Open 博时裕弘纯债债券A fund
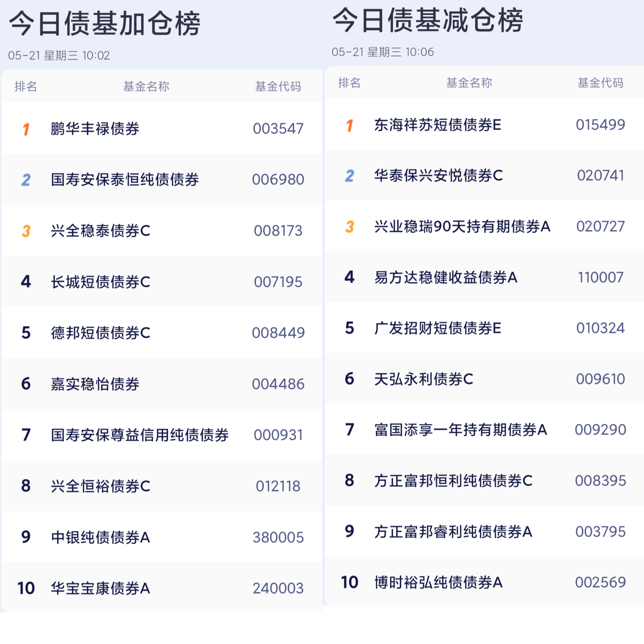Screen dimensions: 644x644 tap(438, 582)
